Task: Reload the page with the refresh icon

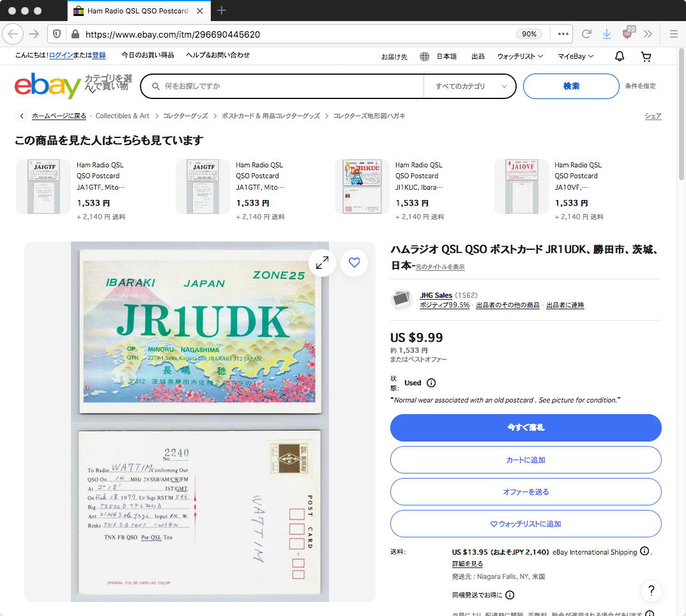Action: point(587,34)
